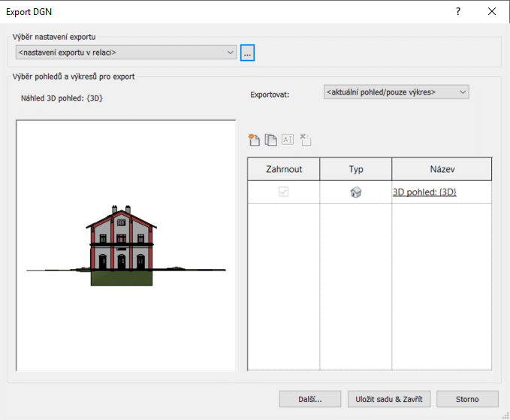Open help with the question mark button
510x420 pixels.
pyautogui.click(x=458, y=12)
